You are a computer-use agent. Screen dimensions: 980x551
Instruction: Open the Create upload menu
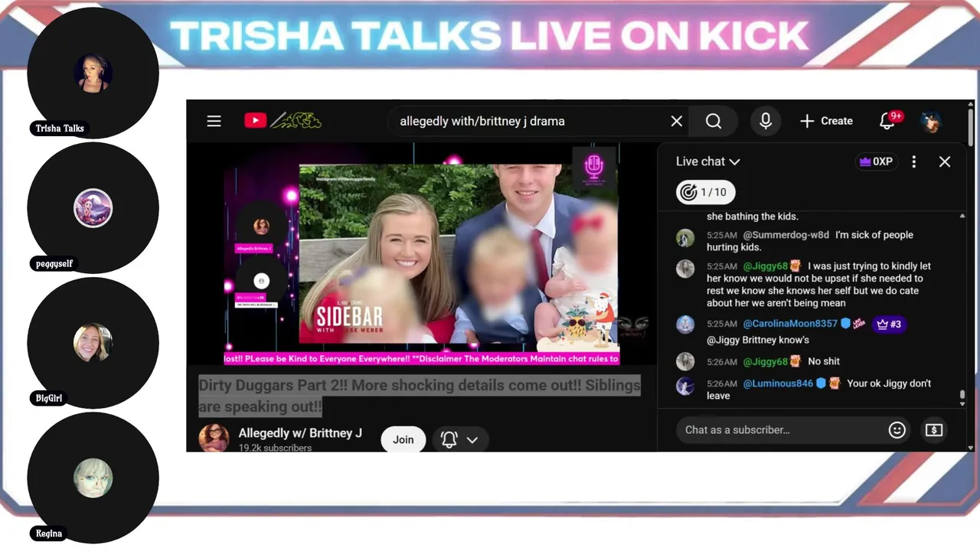point(826,121)
